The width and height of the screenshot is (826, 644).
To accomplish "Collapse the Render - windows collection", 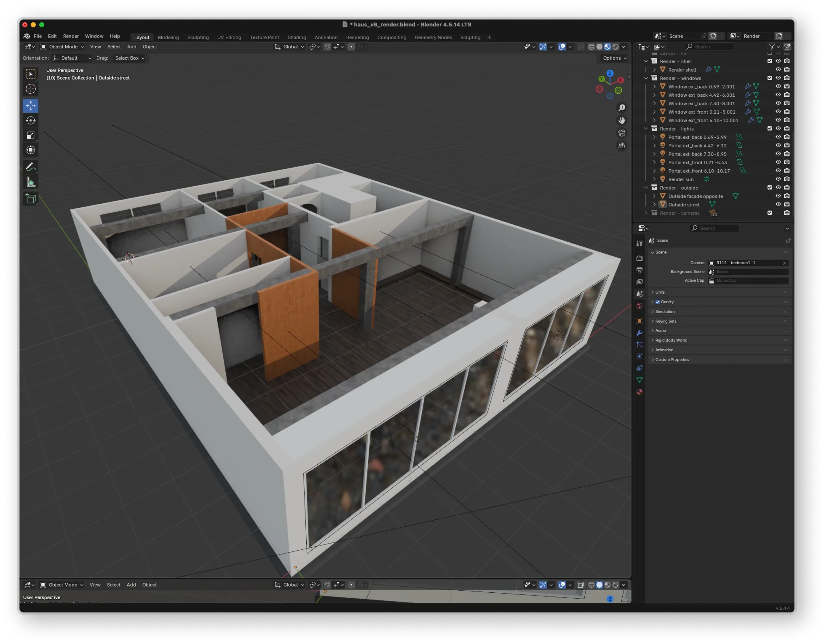I will [646, 78].
